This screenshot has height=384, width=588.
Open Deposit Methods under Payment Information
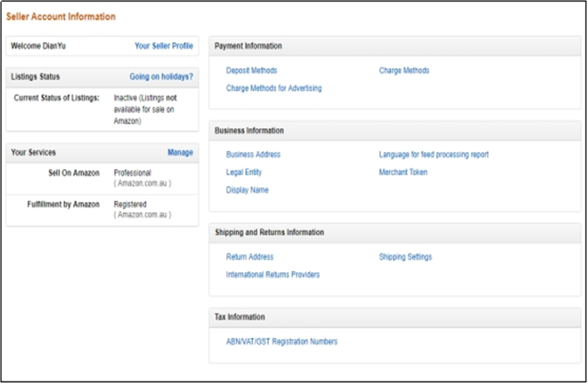252,71
